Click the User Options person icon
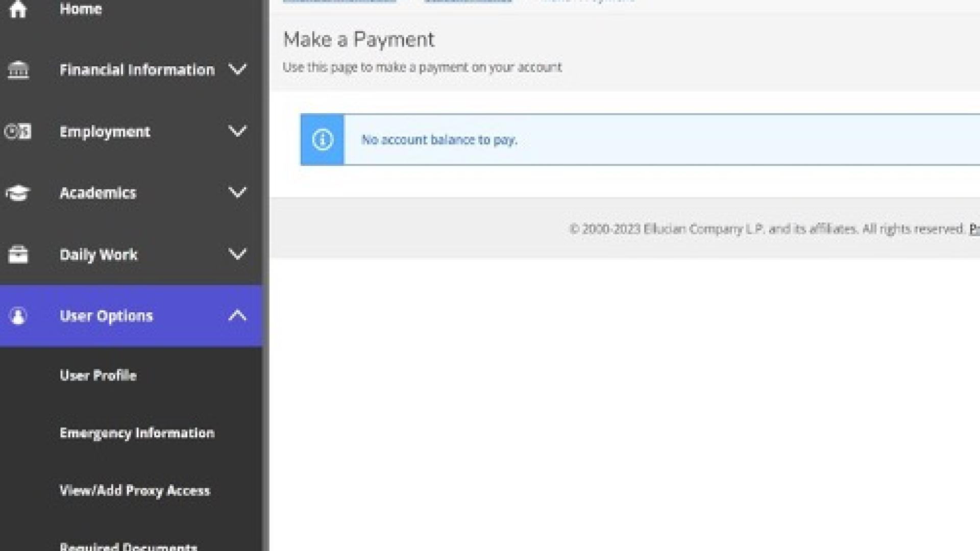 18,316
